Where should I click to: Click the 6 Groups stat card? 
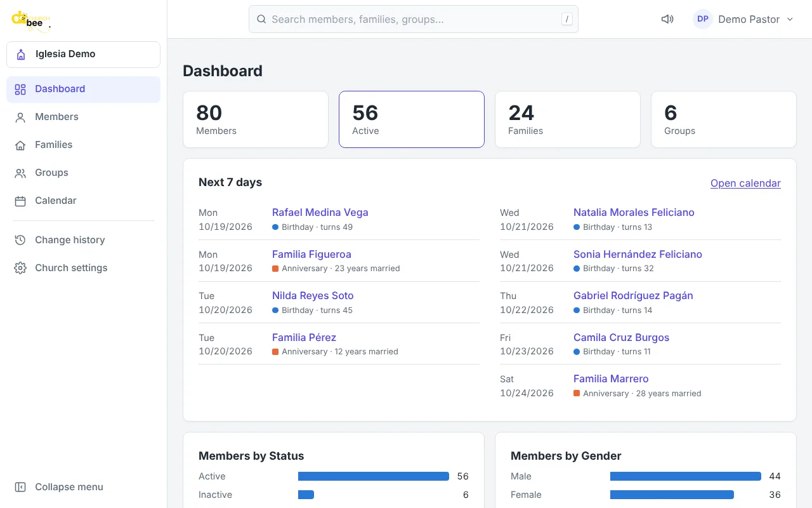[724, 119]
